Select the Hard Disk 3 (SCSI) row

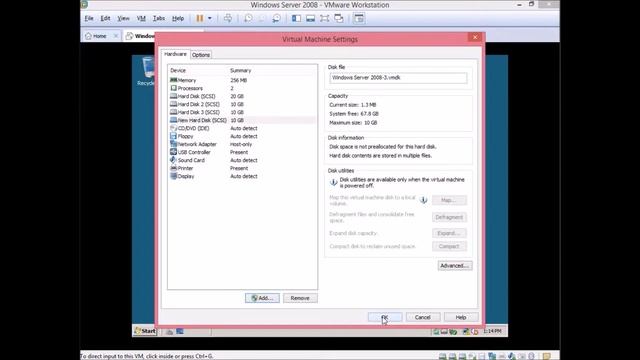242,112
